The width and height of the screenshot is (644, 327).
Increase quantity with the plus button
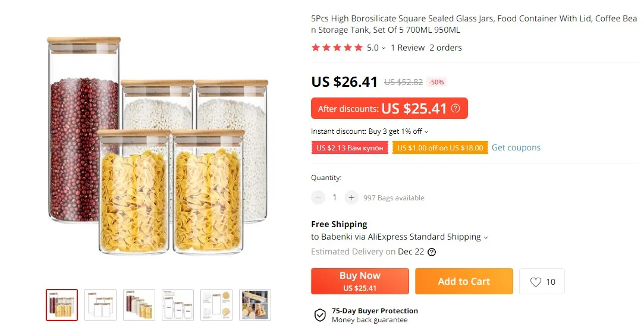[351, 197]
